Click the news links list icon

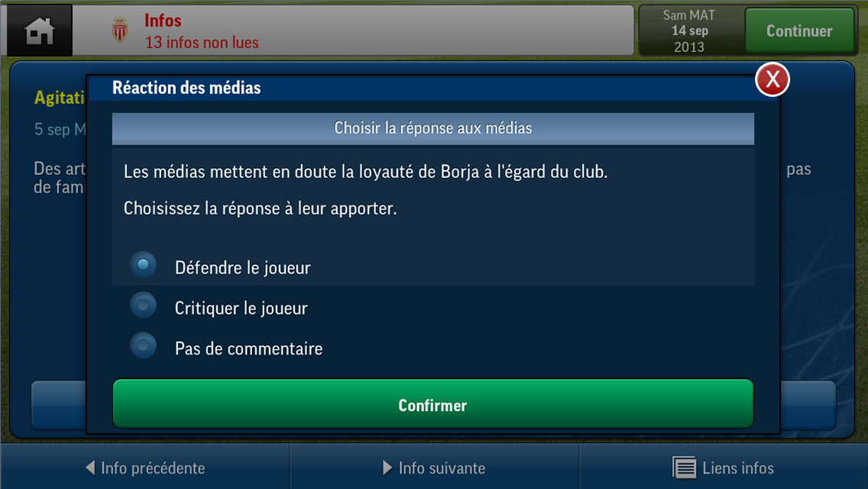tap(684, 468)
